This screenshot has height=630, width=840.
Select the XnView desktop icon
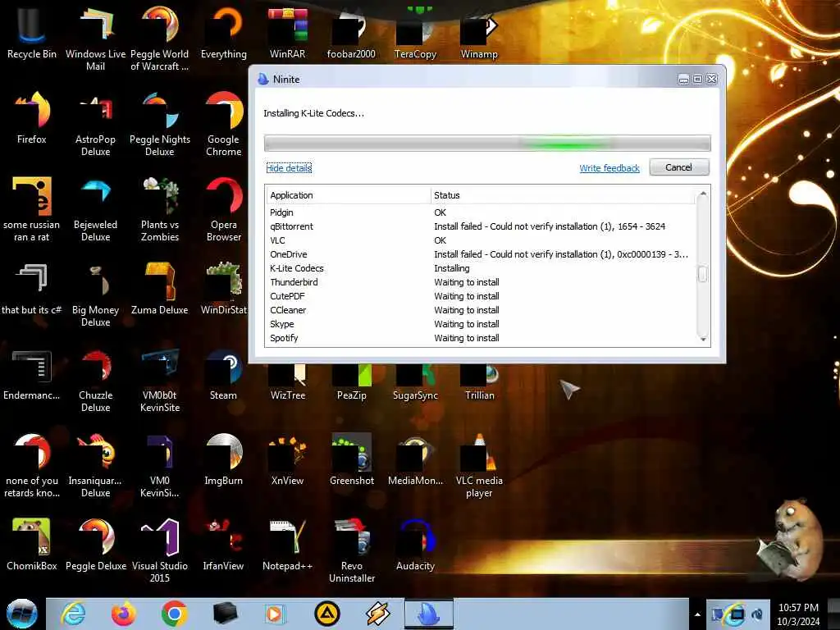(288, 459)
